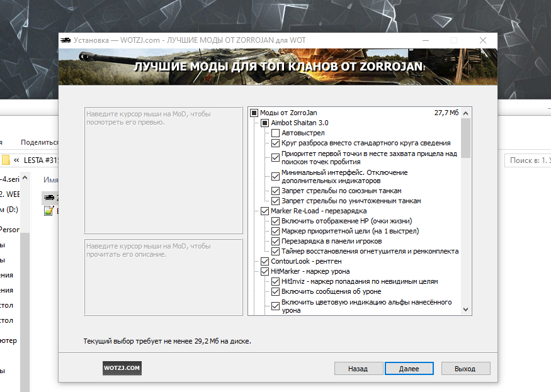Click the scroll-up arrow in the Explorer side pane

pos(23,177)
